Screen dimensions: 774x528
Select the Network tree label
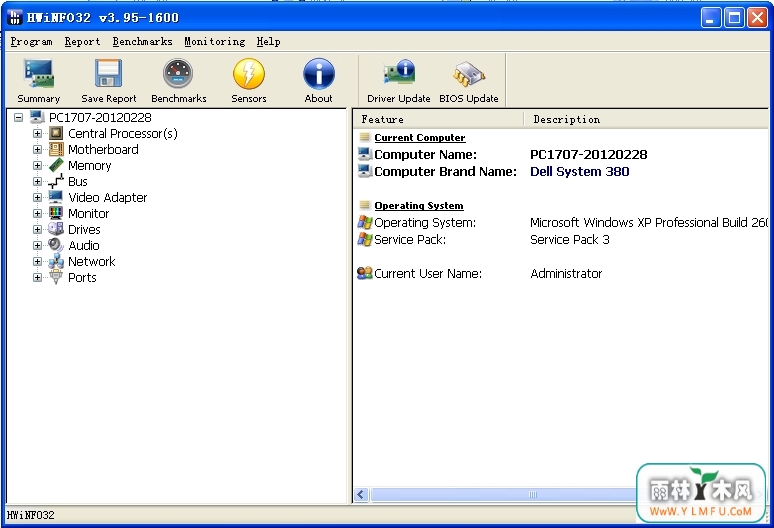pyautogui.click(x=92, y=261)
